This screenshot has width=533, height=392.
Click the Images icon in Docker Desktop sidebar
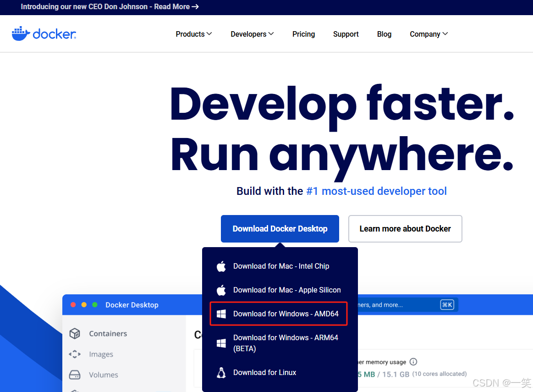(75, 354)
